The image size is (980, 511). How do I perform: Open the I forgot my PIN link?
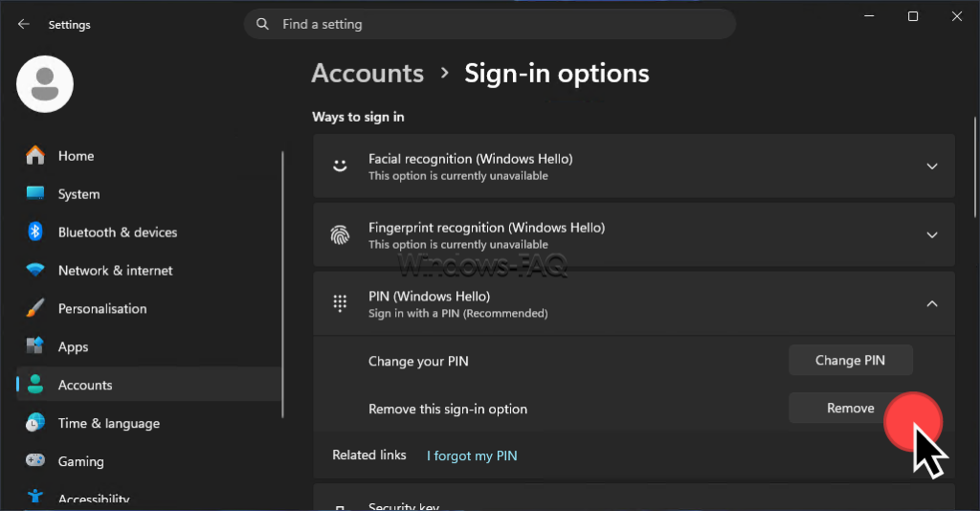472,455
